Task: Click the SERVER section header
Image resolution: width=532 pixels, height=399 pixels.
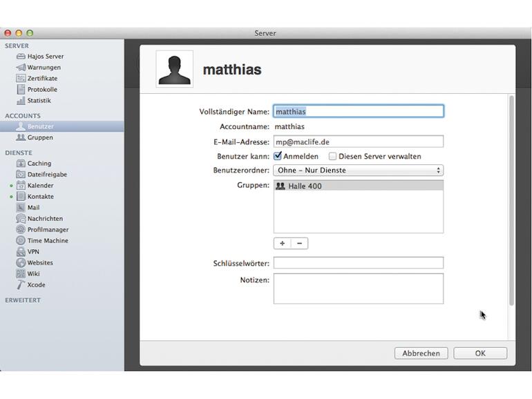Action: pos(17,46)
